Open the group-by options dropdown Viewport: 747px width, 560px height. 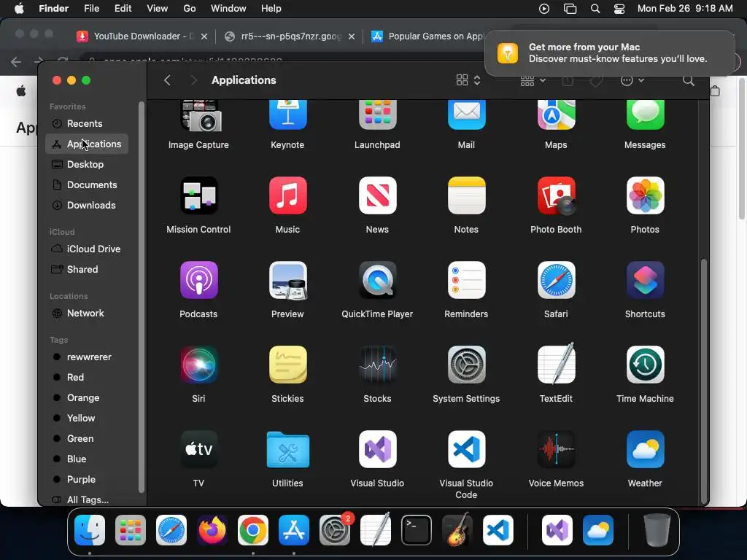(x=533, y=80)
